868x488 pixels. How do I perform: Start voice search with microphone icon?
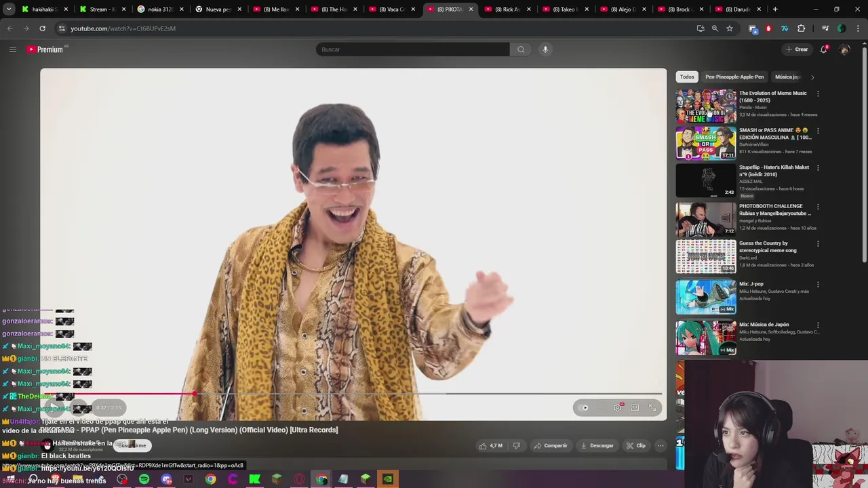point(545,49)
